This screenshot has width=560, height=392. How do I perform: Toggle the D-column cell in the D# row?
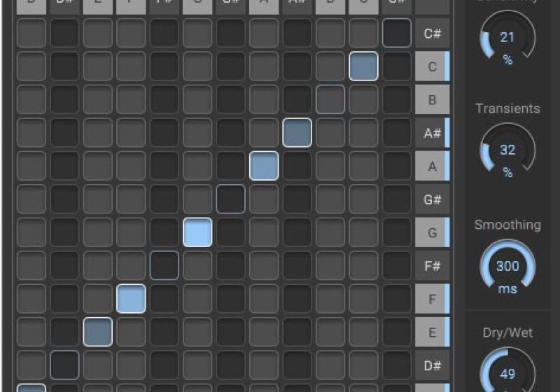click(31, 365)
